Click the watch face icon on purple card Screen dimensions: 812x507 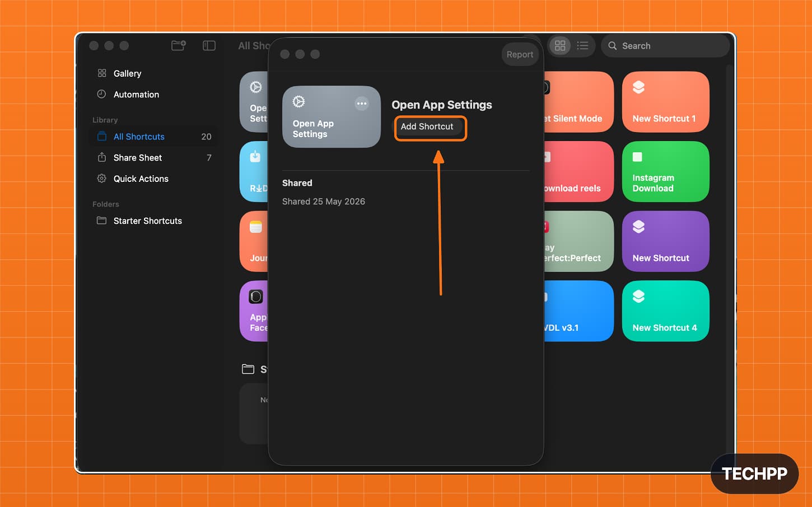[256, 297]
